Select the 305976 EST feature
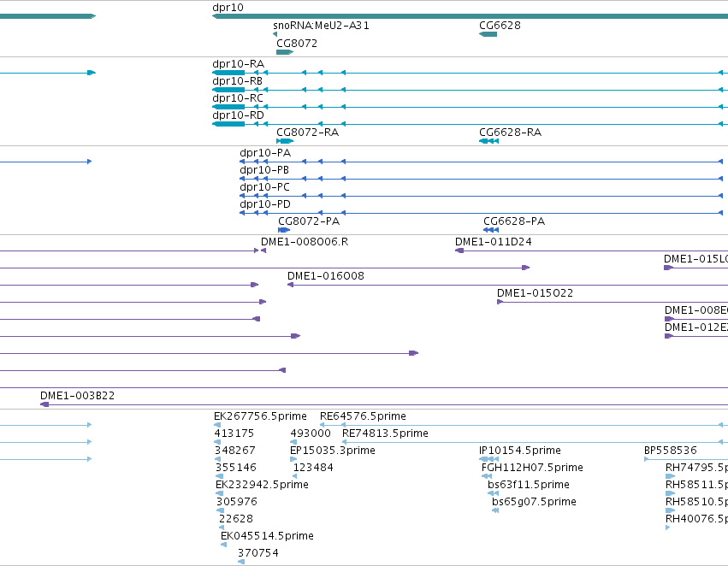728x566 pixels. [x=220, y=510]
